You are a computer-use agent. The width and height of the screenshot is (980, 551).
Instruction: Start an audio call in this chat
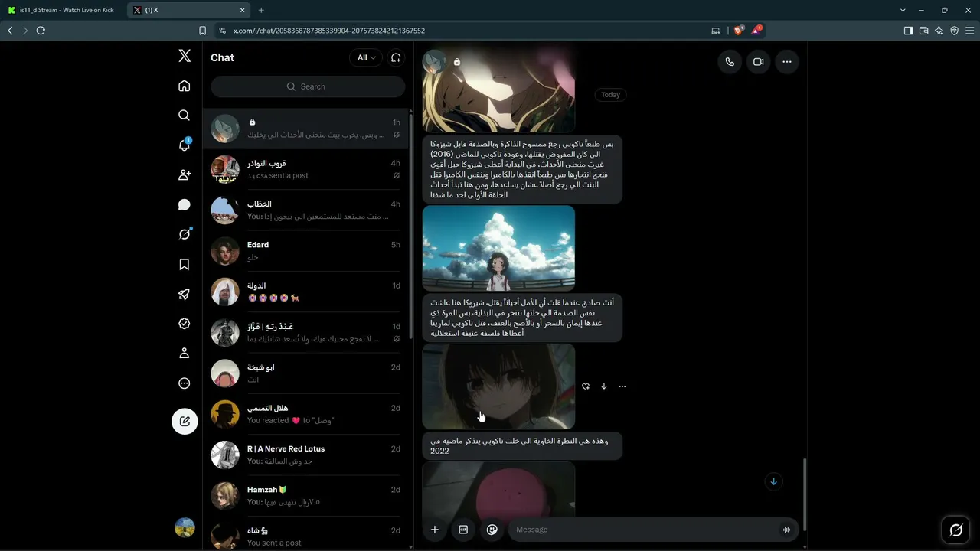730,62
